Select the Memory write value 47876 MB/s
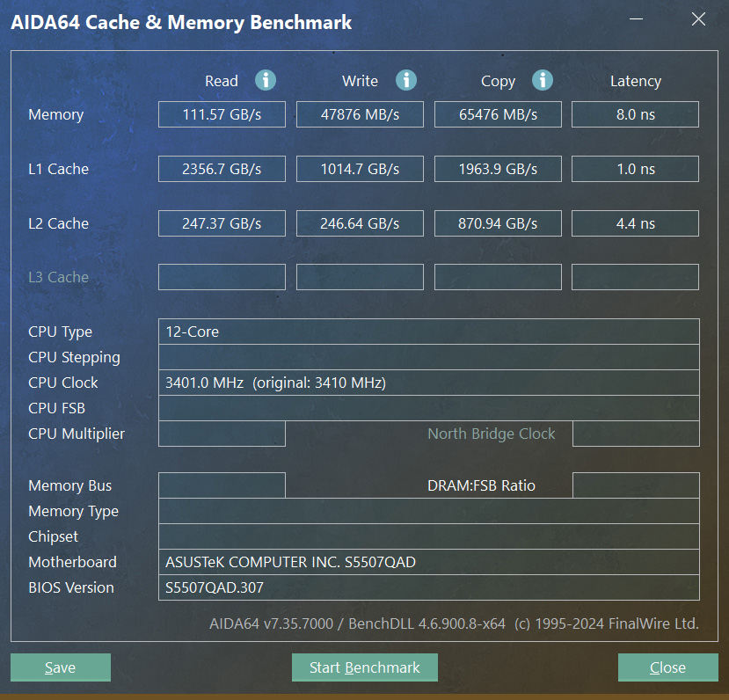Viewport: 729px width, 700px height. pos(360,114)
